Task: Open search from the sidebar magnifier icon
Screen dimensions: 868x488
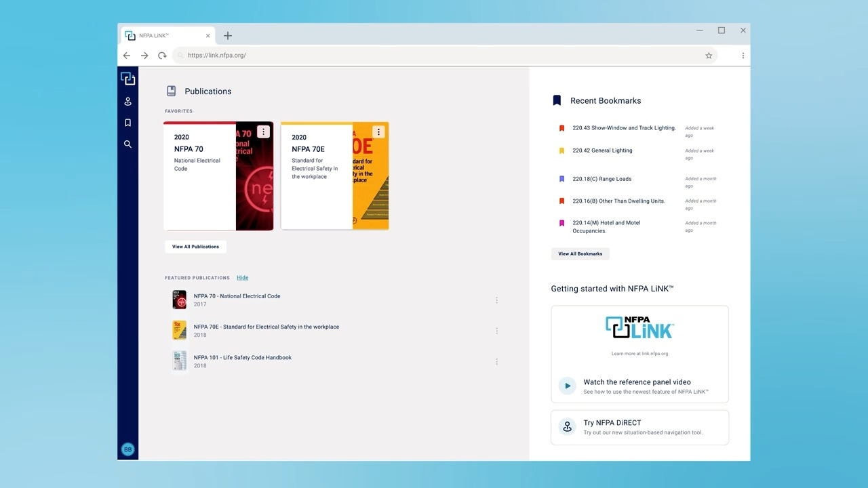Action: [x=127, y=144]
